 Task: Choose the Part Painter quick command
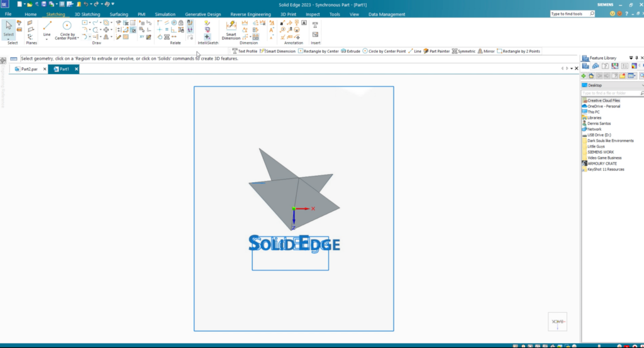pyautogui.click(x=436, y=52)
